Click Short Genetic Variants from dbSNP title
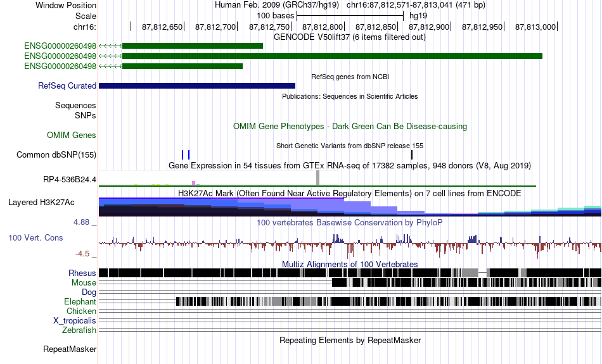Viewport: 602px width, 364px height. coord(350,146)
